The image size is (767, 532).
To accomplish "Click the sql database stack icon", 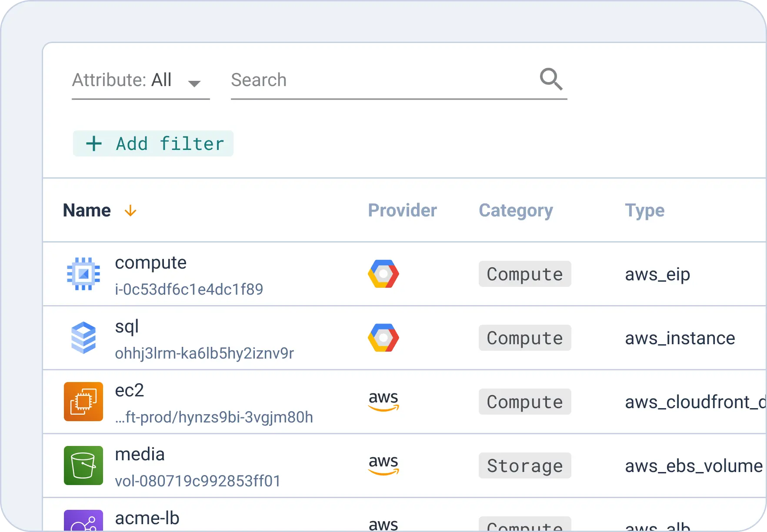I will click(83, 338).
